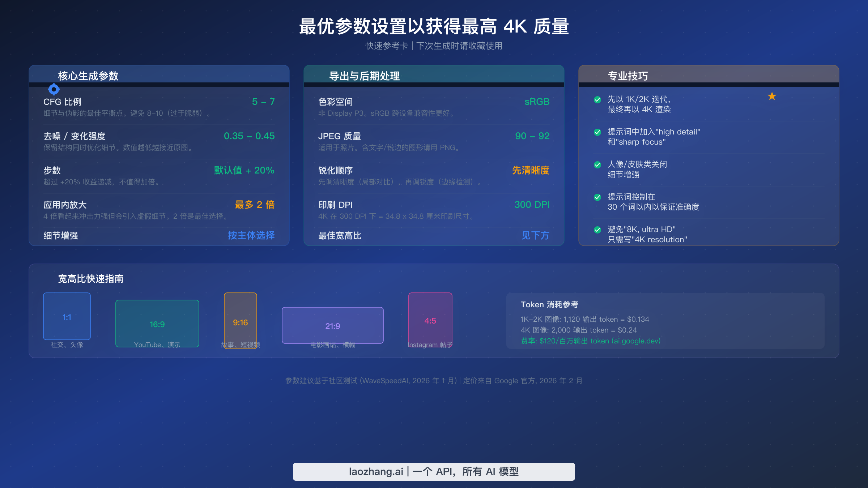This screenshot has width=868, height=488.
Task: Click the checkmark next to the 'high detail' tip
Action: [x=597, y=132]
